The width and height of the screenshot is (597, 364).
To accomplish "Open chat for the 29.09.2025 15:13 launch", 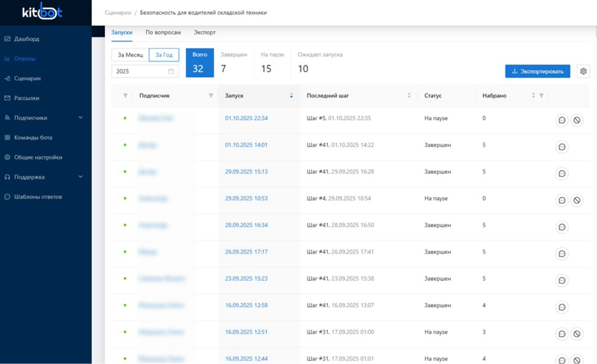I will coord(562,174).
